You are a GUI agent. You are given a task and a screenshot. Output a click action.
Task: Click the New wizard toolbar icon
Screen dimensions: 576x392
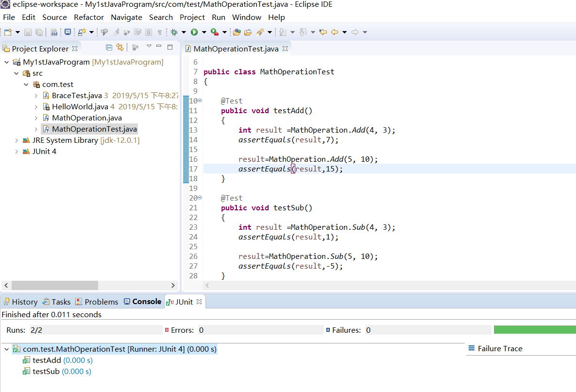point(8,33)
